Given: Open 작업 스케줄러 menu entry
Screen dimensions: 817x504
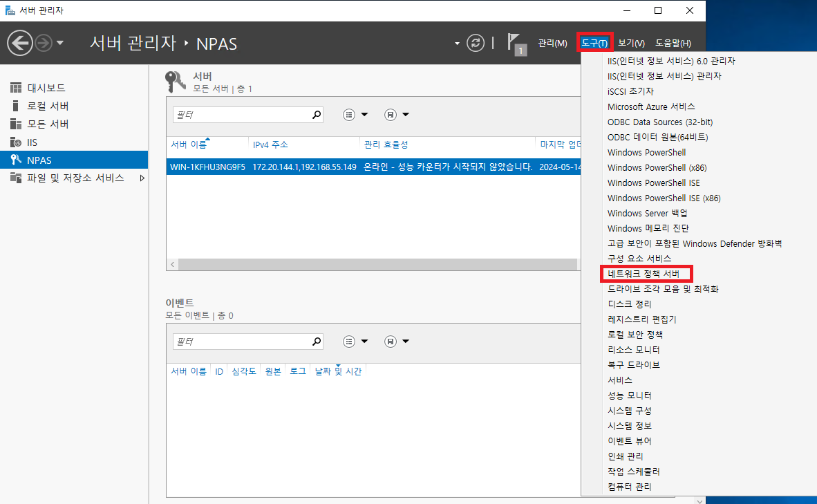Looking at the screenshot, I should coord(634,472).
